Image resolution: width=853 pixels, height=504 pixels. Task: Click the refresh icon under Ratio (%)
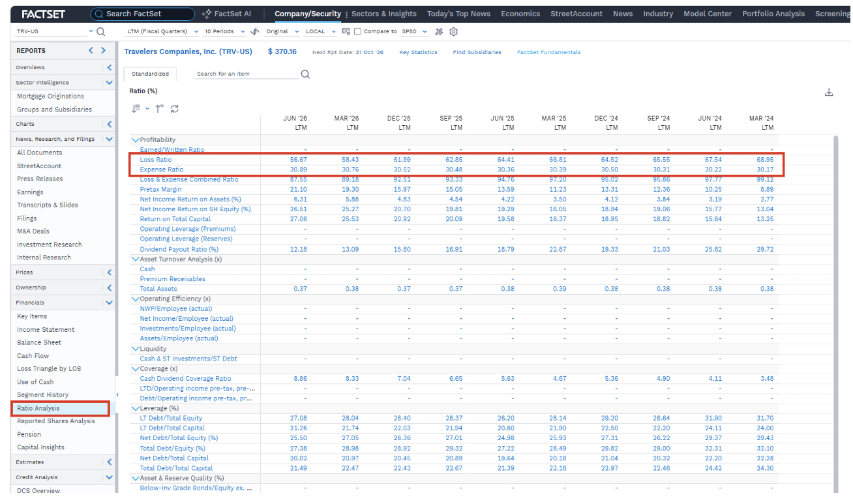pyautogui.click(x=175, y=109)
